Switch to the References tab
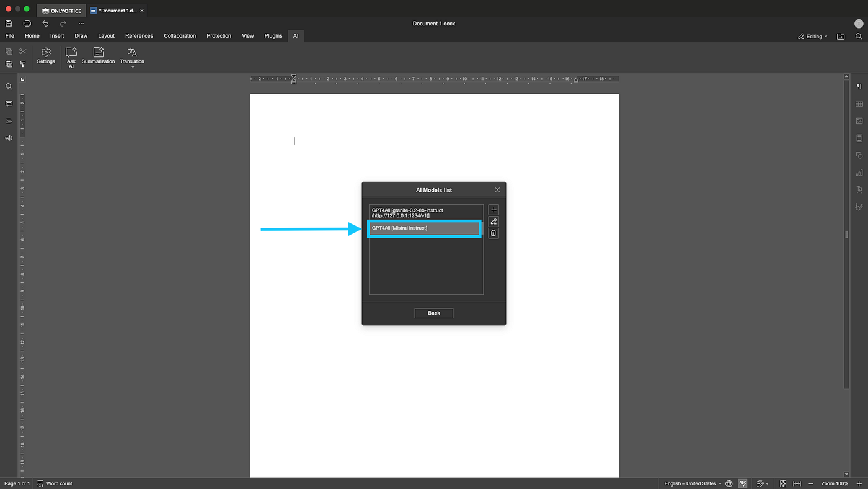868x489 pixels. tap(139, 36)
